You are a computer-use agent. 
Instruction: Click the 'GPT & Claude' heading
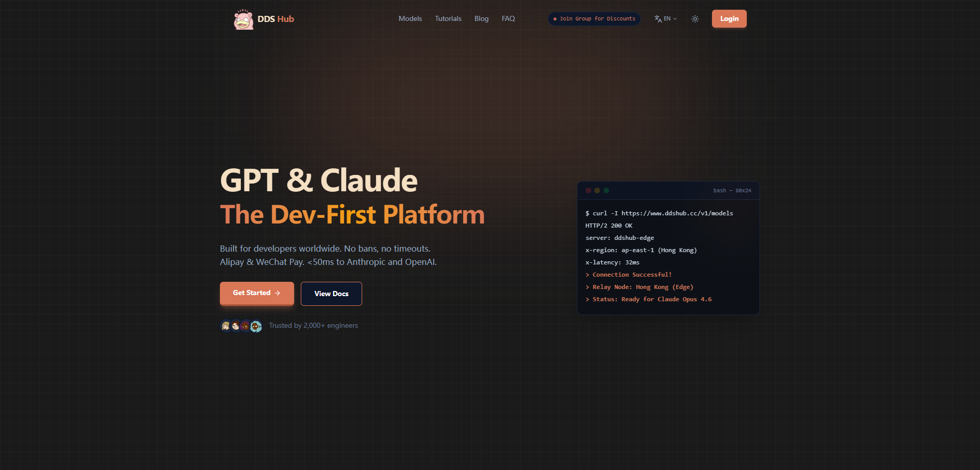pos(319,181)
